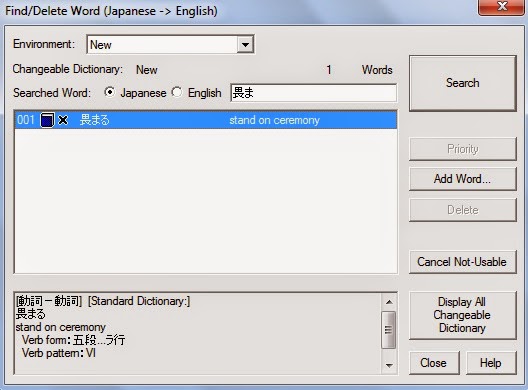Click the details pane scrollbar thumb

[389, 330]
